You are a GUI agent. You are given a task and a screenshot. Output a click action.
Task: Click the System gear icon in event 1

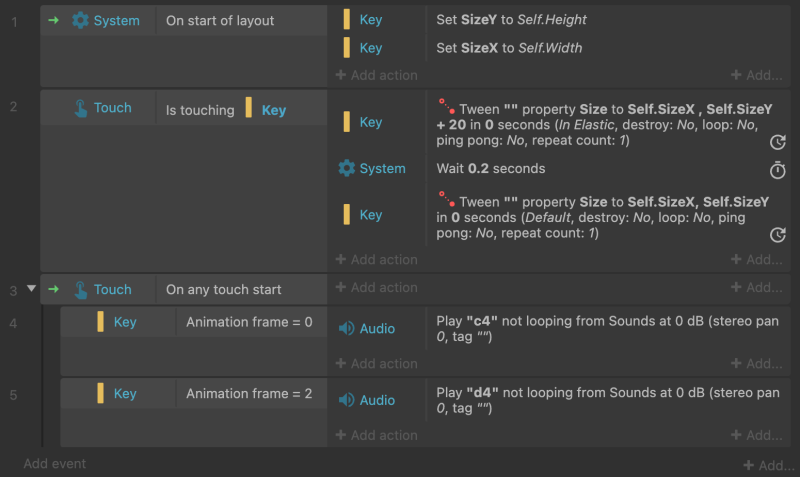coord(80,20)
